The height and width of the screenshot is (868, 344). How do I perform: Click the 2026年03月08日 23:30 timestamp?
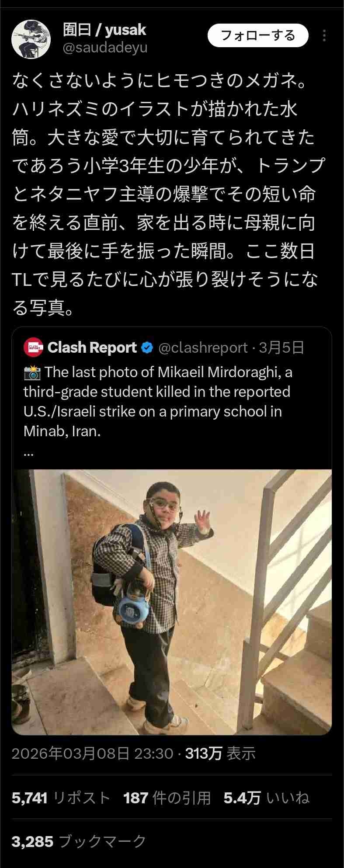coord(92,753)
